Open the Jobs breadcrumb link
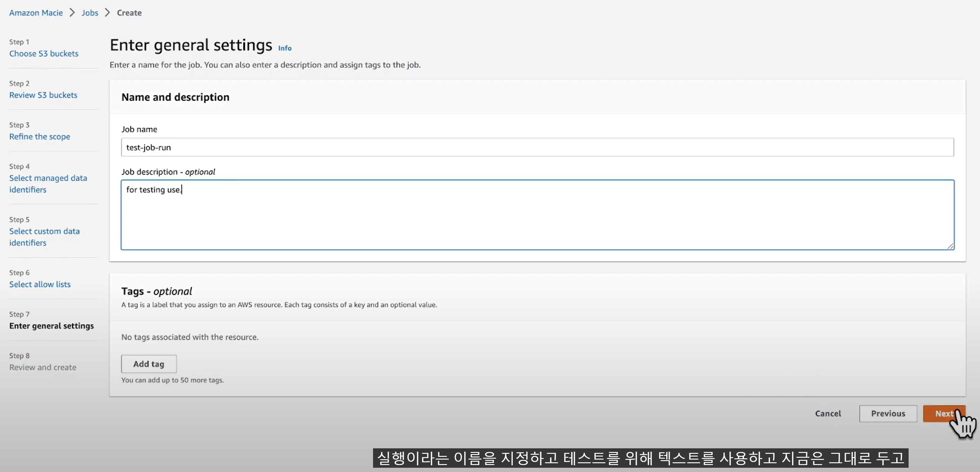980x472 pixels. click(90, 13)
